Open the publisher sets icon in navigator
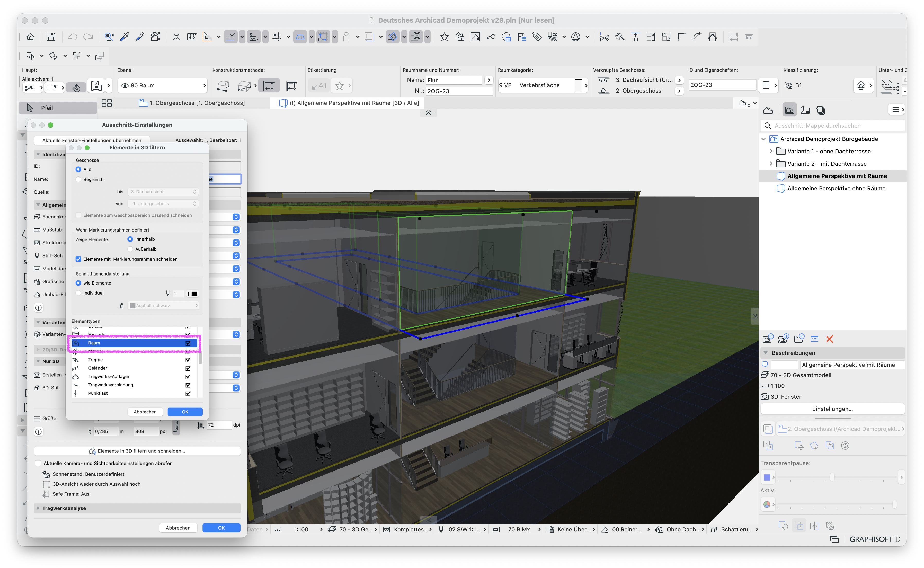The height and width of the screenshot is (568, 924). pyautogui.click(x=821, y=110)
